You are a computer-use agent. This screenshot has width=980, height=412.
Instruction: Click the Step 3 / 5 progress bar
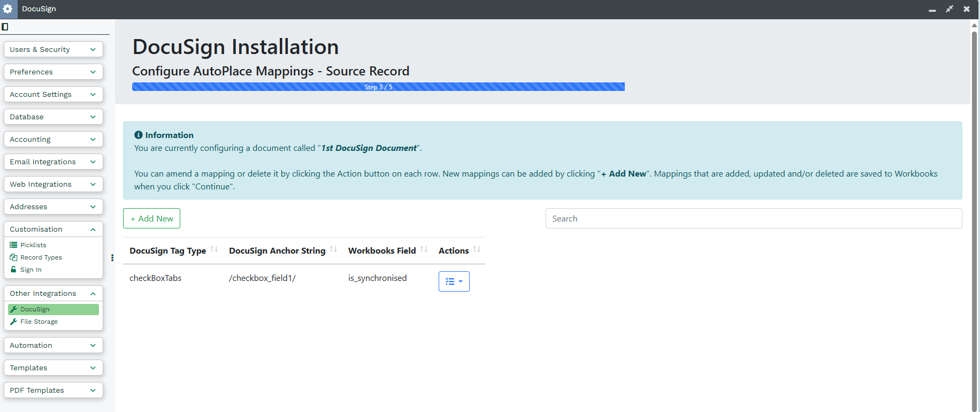point(378,87)
